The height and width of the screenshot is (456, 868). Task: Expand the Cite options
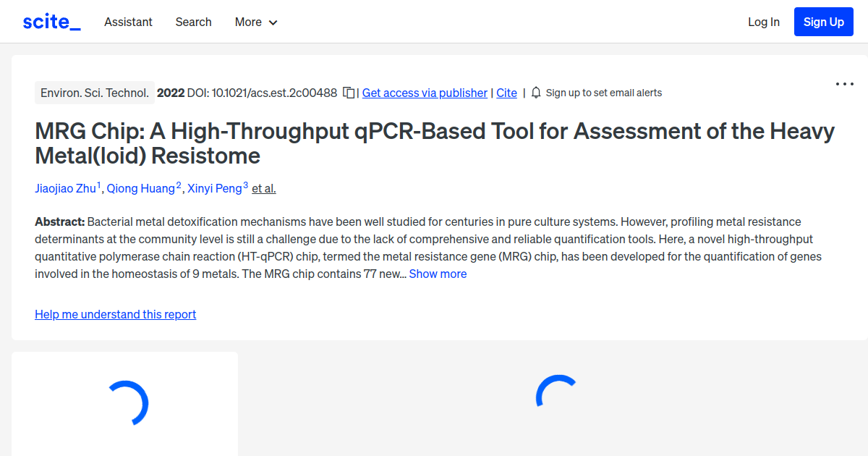pyautogui.click(x=506, y=93)
